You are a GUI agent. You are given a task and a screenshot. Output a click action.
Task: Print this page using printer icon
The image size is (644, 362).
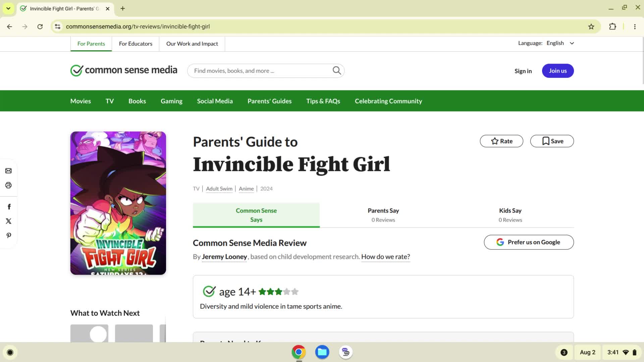coord(8,185)
